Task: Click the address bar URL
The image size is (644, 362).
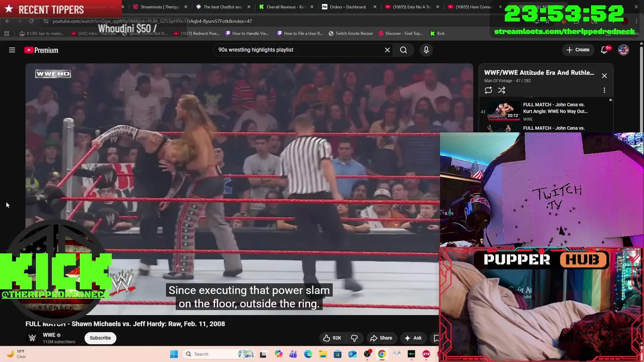Action: 152,21
